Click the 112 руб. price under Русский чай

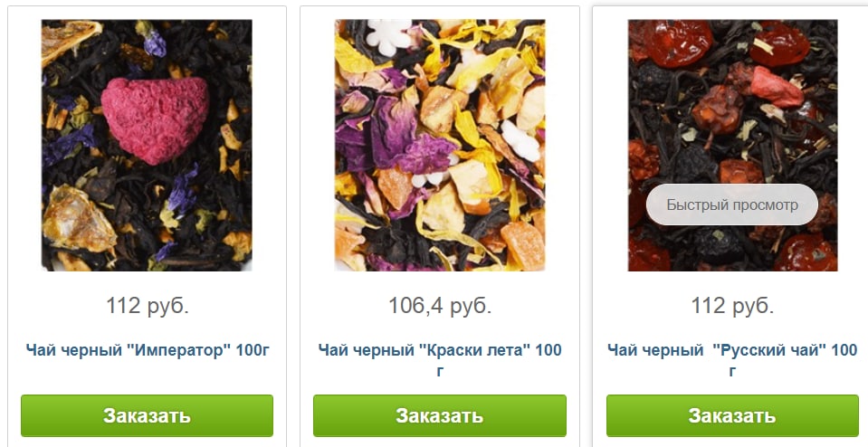coord(732,305)
